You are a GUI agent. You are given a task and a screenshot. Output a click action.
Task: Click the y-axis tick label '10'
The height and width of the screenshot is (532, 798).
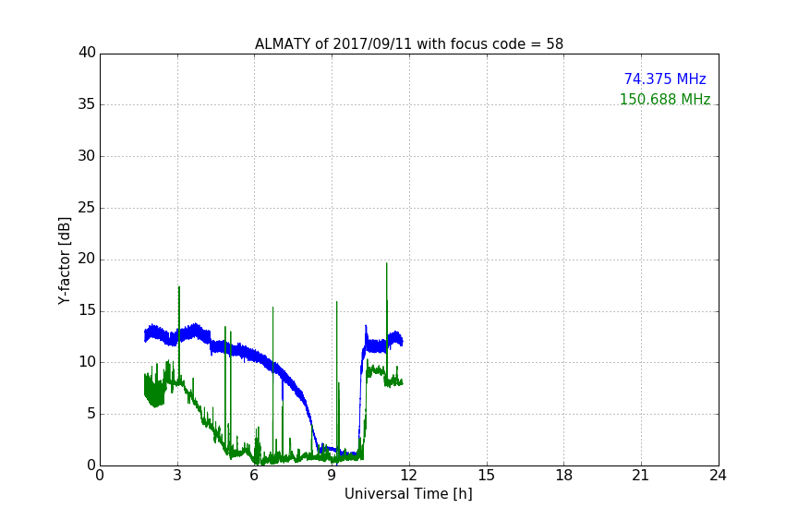[87, 362]
